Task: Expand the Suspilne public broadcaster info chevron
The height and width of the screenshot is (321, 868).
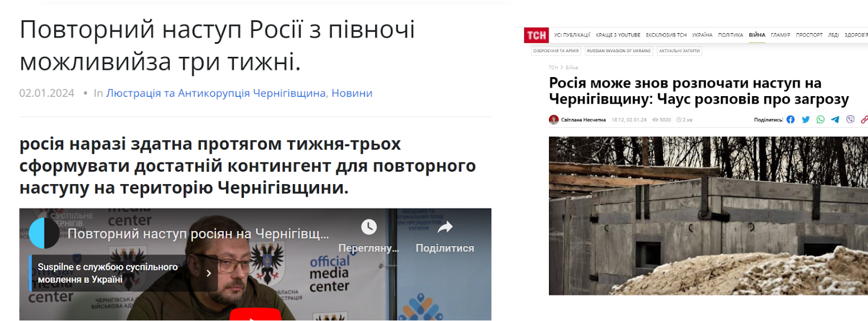Action: tap(209, 273)
